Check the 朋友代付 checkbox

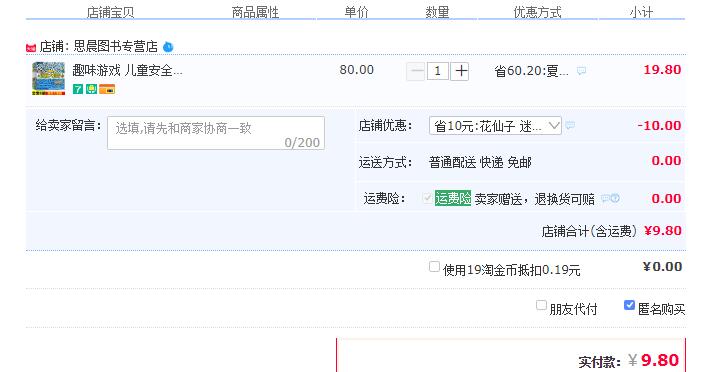pyautogui.click(x=541, y=305)
